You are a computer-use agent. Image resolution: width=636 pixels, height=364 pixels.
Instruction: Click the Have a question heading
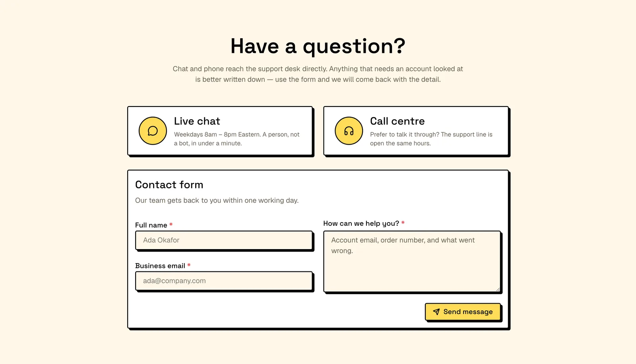click(318, 46)
